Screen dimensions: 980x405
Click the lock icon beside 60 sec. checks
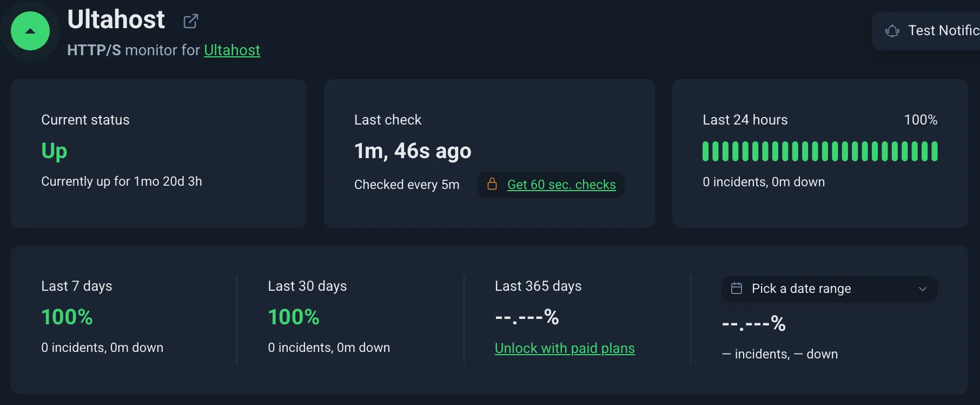[x=492, y=184]
